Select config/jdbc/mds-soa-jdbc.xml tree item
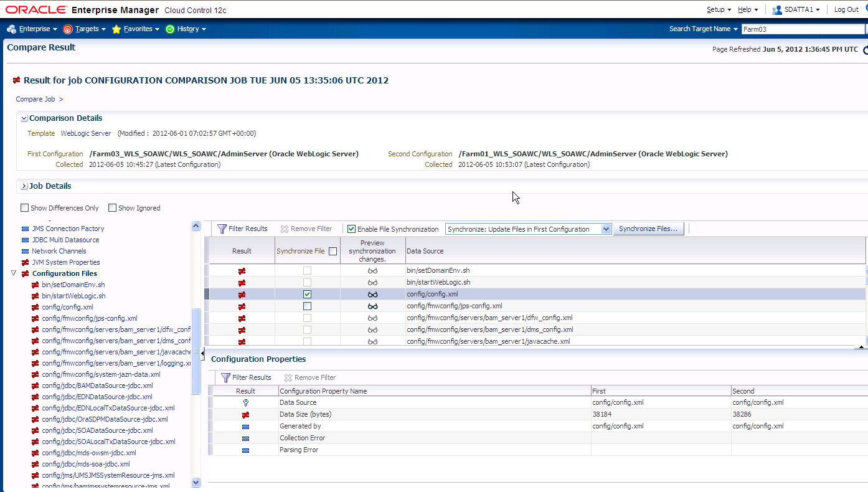 86,464
